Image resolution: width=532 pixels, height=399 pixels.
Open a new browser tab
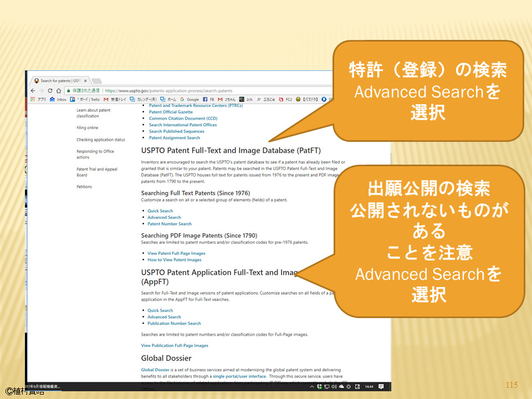[96, 81]
